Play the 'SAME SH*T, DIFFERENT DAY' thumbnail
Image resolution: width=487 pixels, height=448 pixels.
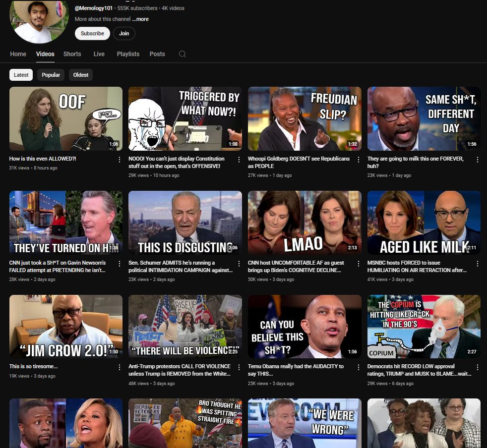coord(424,118)
